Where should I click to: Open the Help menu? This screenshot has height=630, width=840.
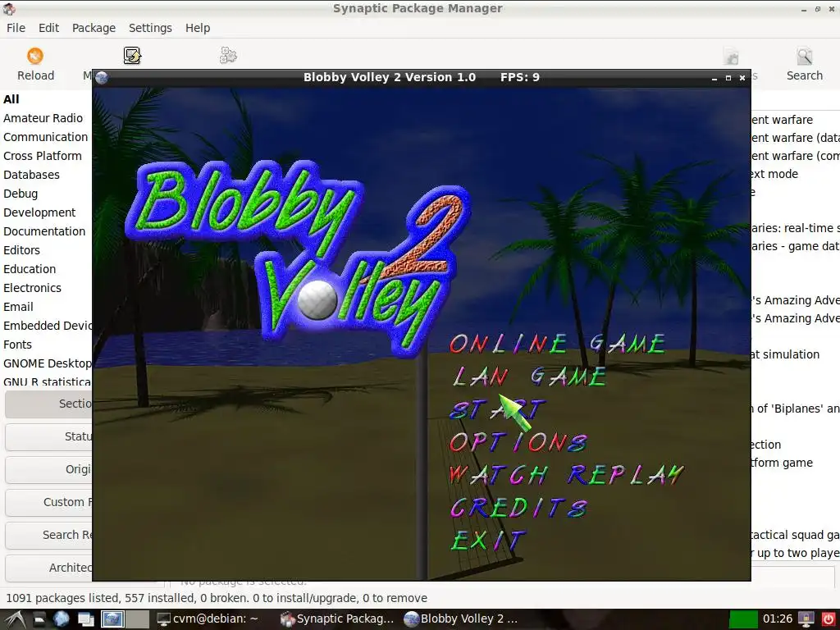coord(198,28)
